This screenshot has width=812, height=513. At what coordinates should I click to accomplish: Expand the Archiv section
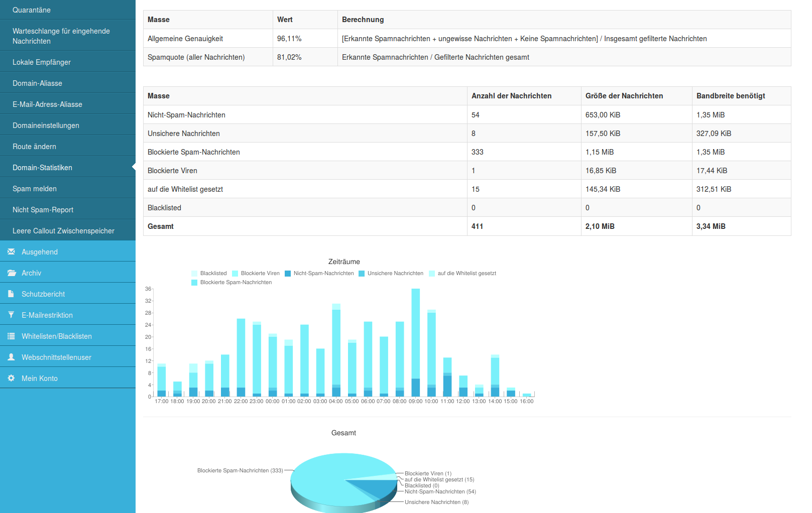pos(31,273)
